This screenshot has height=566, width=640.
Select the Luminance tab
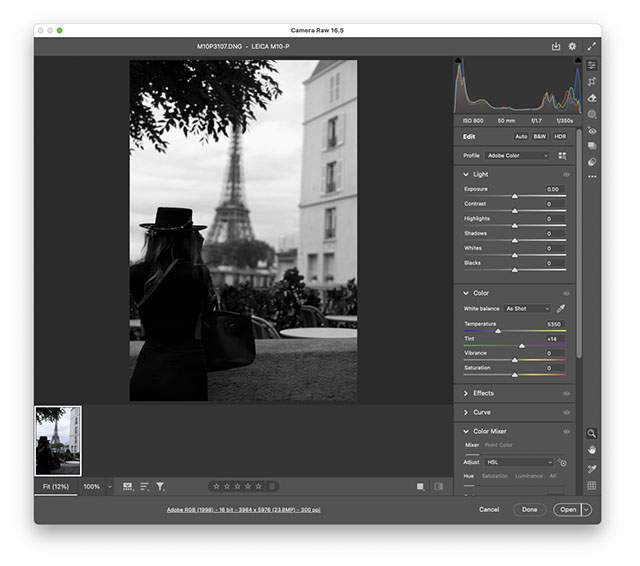click(x=529, y=476)
